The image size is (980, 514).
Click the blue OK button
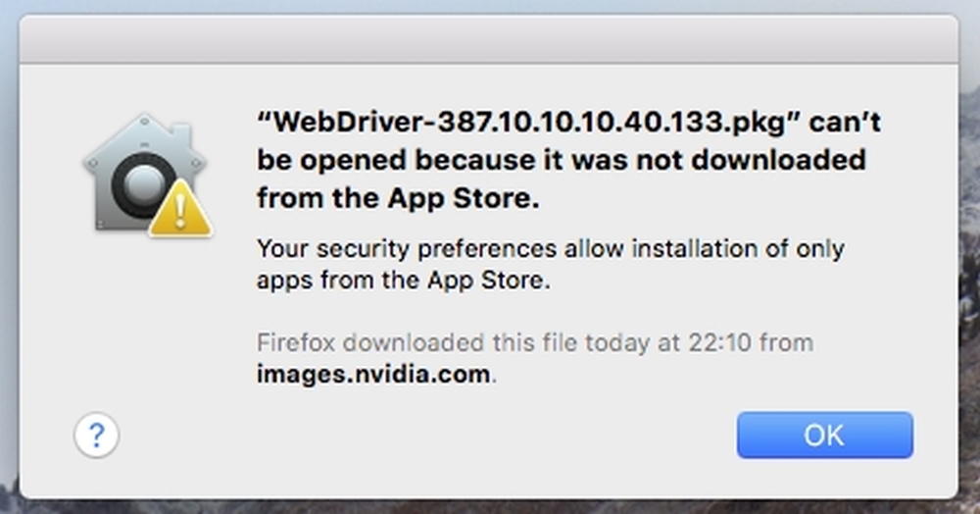point(824,435)
